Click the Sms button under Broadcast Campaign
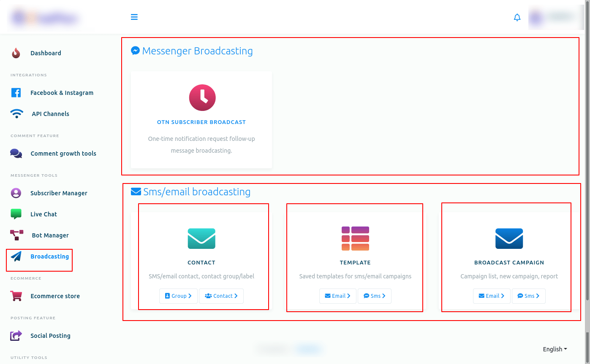The image size is (590, 364). click(528, 296)
